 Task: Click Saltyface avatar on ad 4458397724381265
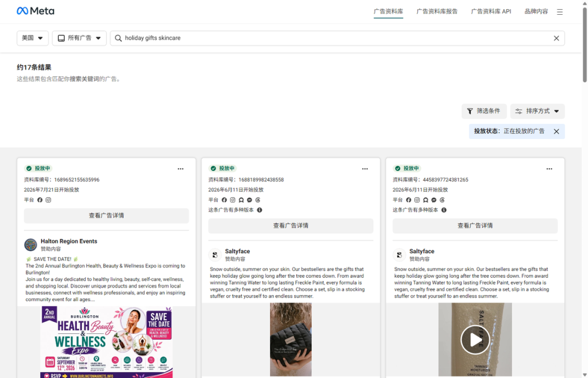(400, 255)
